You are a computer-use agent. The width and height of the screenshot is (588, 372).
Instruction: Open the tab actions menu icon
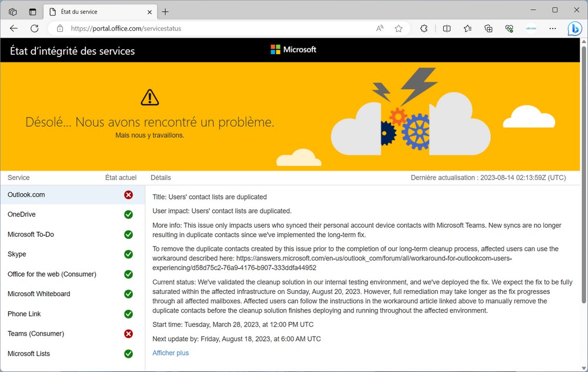32,12
